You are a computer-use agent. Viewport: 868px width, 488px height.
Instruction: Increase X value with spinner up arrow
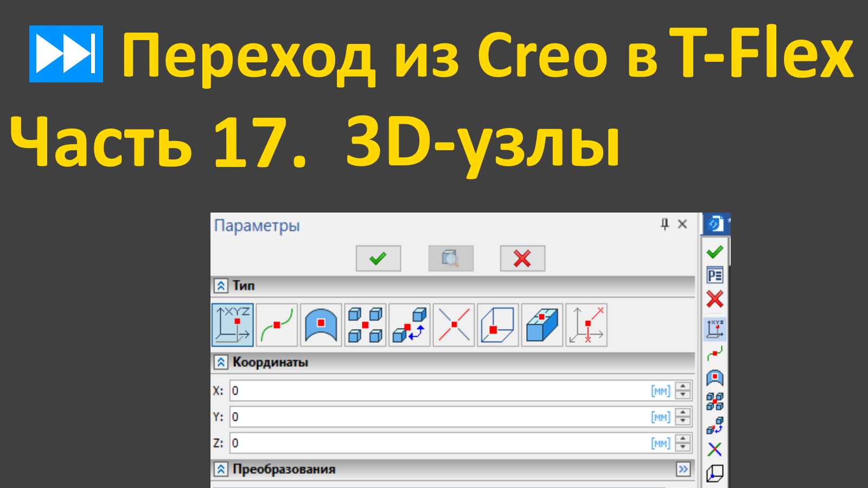pyautogui.click(x=683, y=386)
